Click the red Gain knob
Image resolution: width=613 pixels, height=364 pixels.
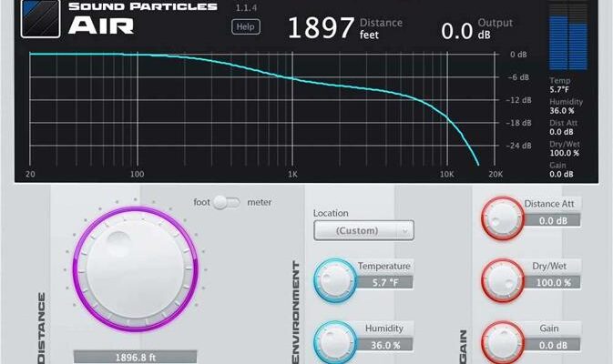coord(502,341)
